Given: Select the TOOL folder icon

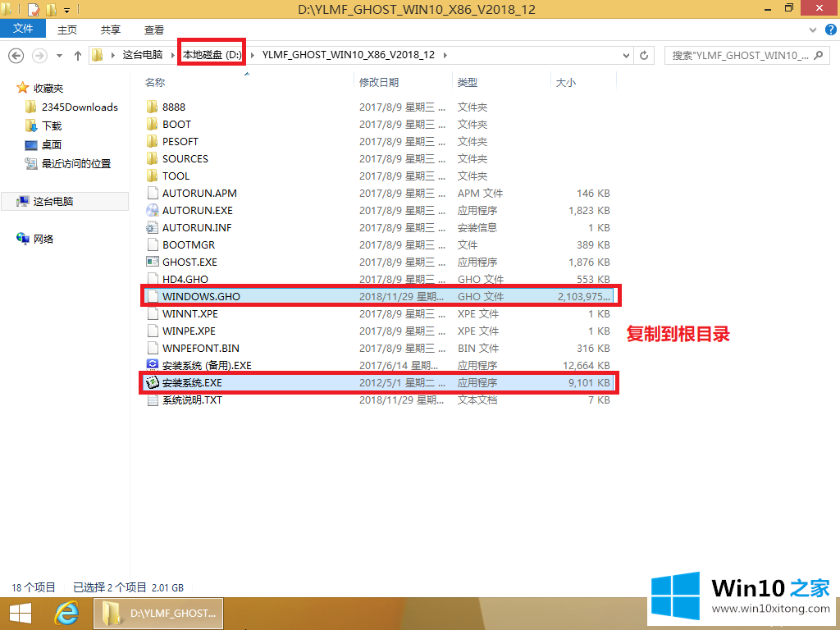Looking at the screenshot, I should [152, 176].
